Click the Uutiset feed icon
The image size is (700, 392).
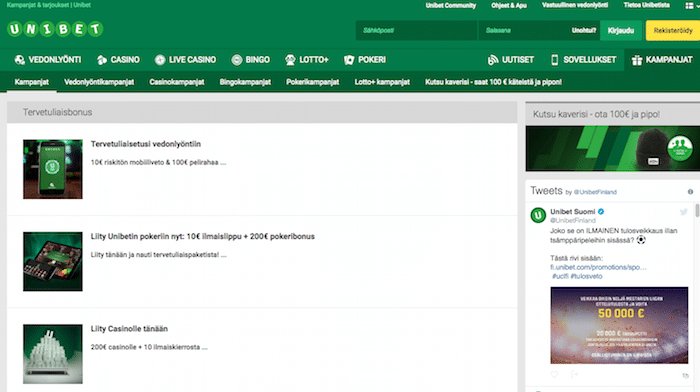[493, 60]
